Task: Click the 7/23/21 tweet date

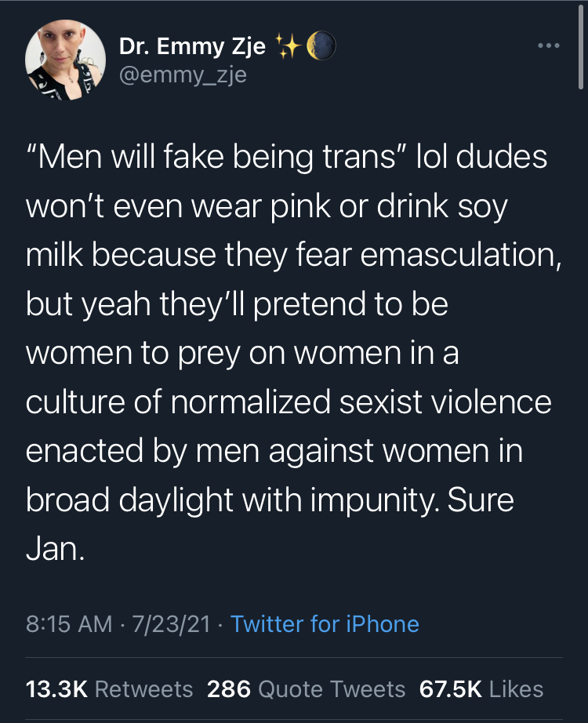Action: point(171,623)
